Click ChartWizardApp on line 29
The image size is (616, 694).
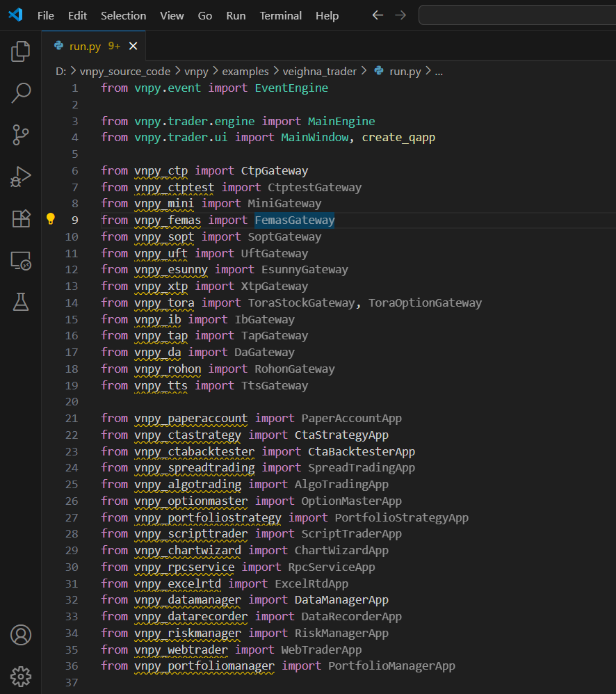tap(341, 551)
